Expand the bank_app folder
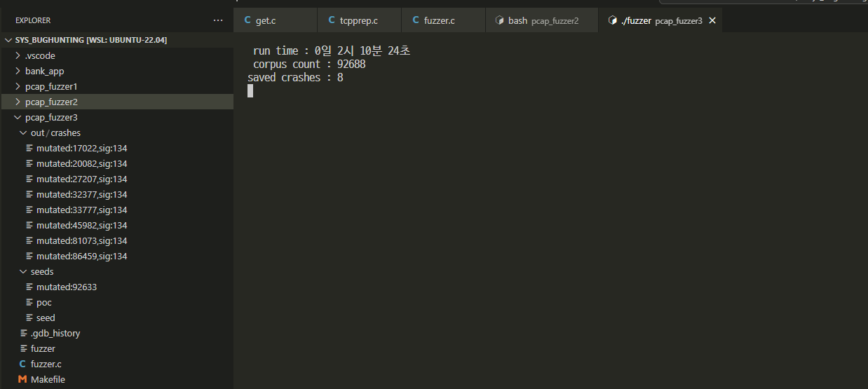868x389 pixels. [117, 71]
